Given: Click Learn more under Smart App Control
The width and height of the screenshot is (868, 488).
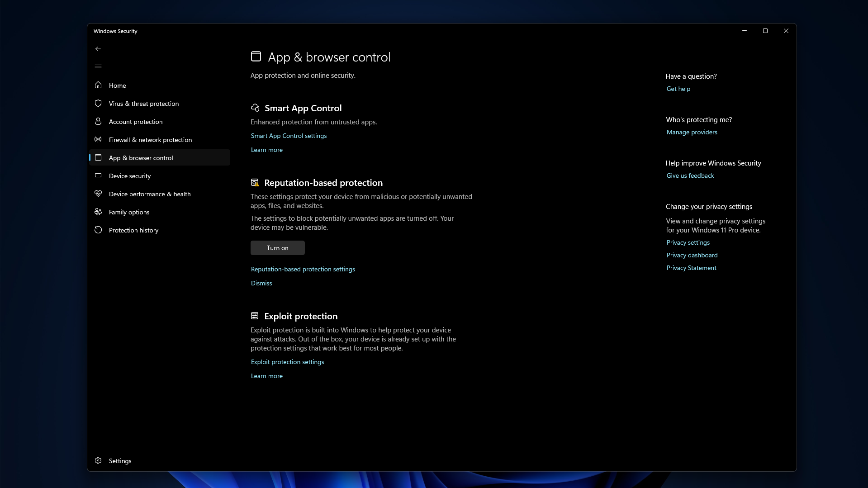Looking at the screenshot, I should (x=267, y=150).
